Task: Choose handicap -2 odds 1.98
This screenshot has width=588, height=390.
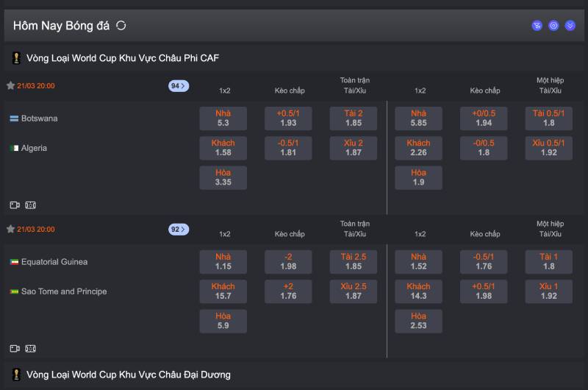Action: (288, 262)
